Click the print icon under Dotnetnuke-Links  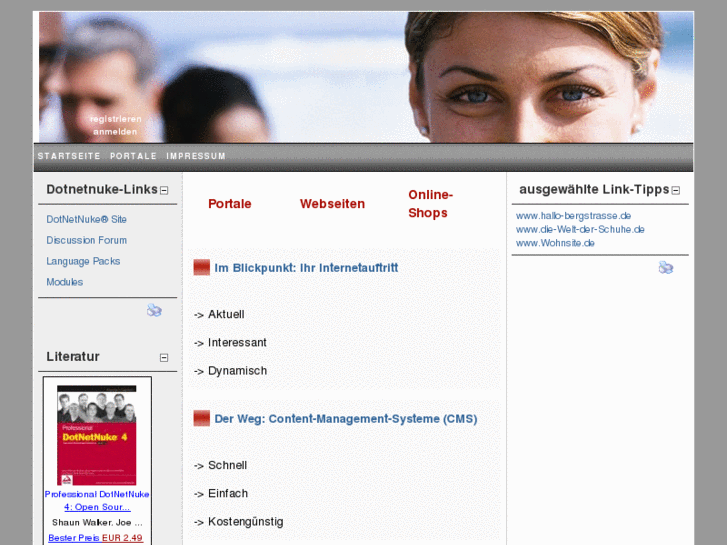coord(154,310)
